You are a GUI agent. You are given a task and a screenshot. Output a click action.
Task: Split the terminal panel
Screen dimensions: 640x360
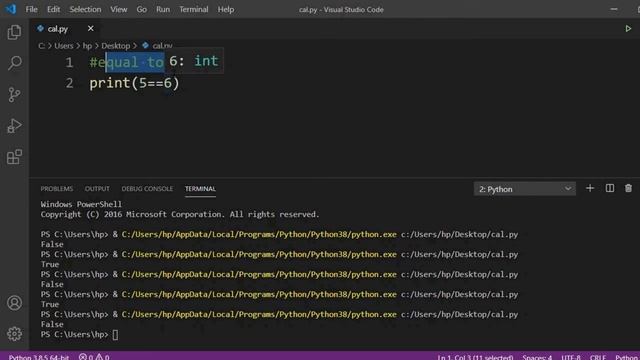click(x=610, y=189)
